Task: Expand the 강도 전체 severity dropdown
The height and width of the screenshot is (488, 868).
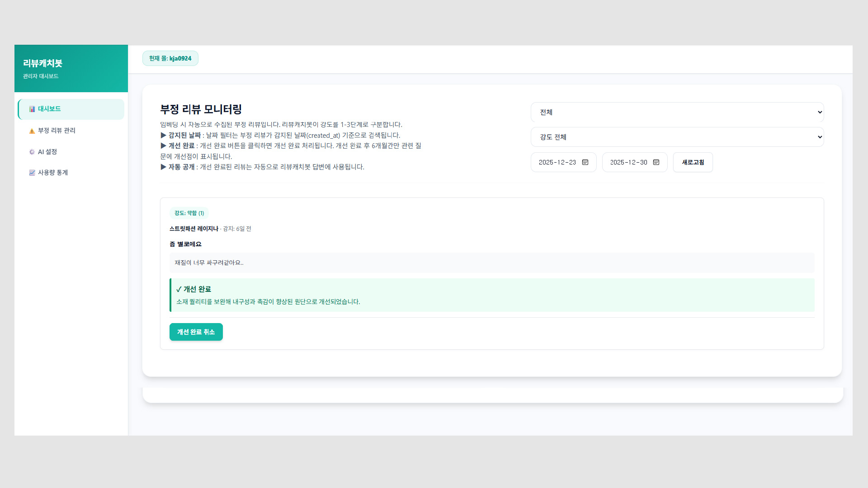Action: (677, 137)
